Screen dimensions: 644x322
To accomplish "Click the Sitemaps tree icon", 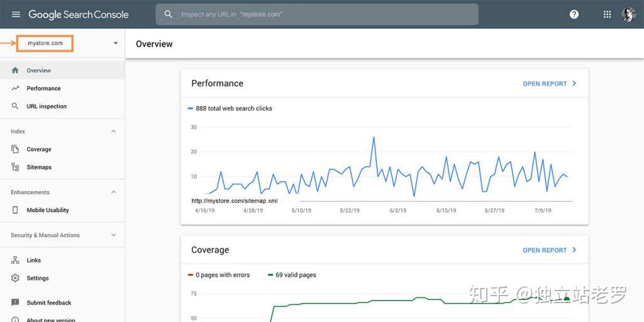I will tap(15, 167).
